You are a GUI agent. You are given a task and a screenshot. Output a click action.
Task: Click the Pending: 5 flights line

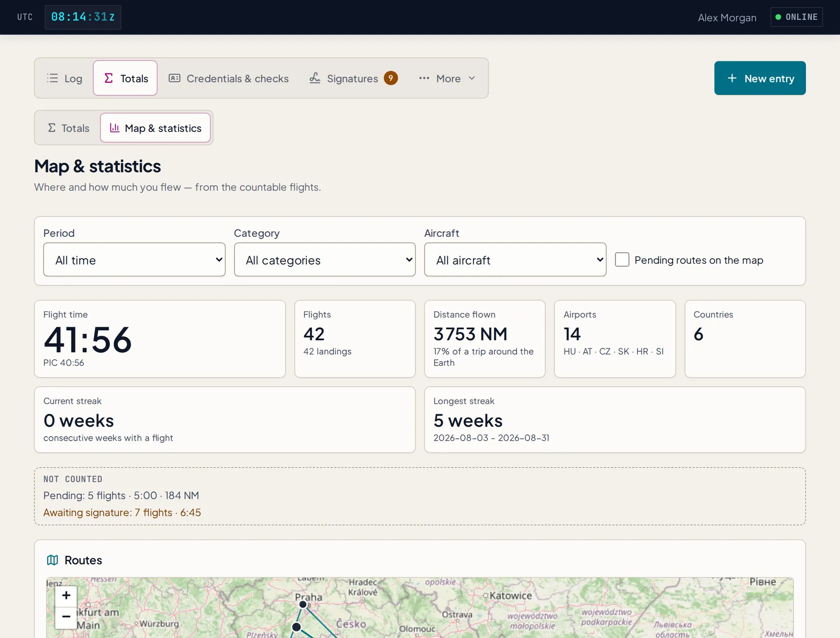pos(121,496)
